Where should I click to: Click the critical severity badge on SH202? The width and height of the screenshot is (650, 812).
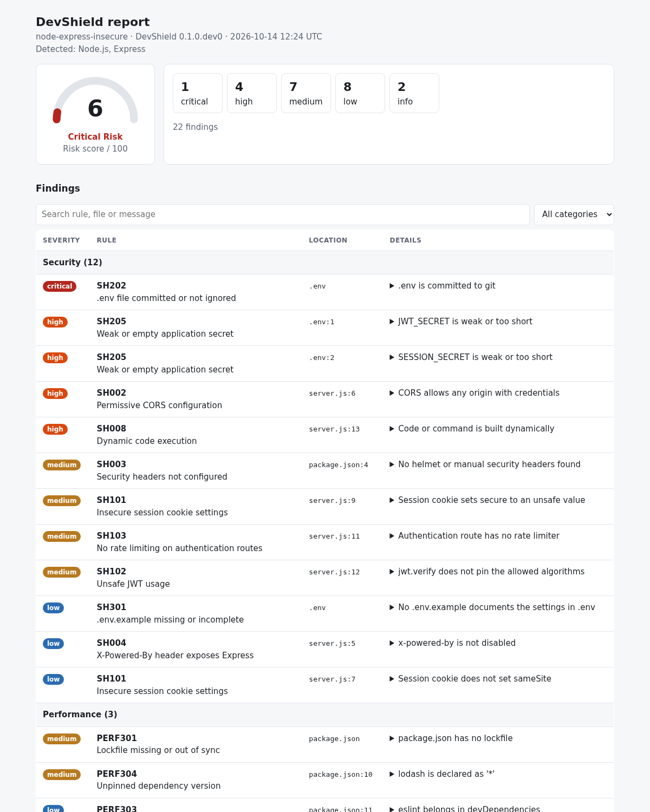[x=60, y=286]
